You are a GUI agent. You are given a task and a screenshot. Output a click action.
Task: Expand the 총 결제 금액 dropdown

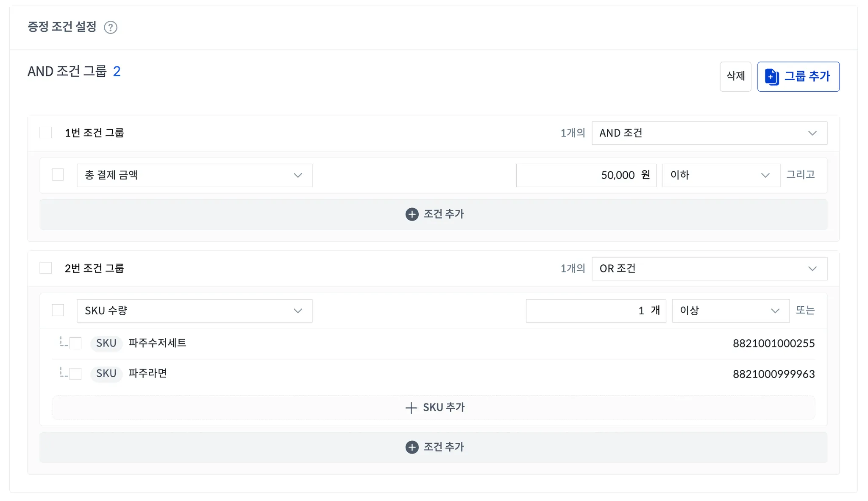[x=194, y=175]
